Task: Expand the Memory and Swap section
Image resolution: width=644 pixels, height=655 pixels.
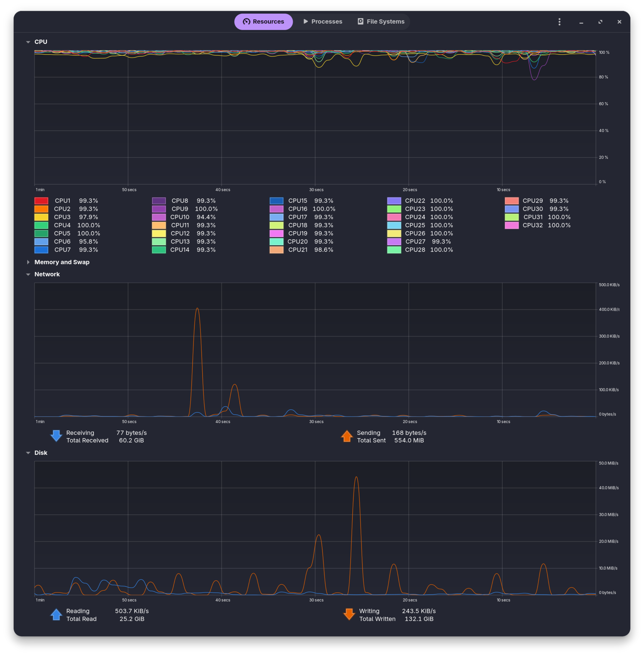Action: point(28,262)
